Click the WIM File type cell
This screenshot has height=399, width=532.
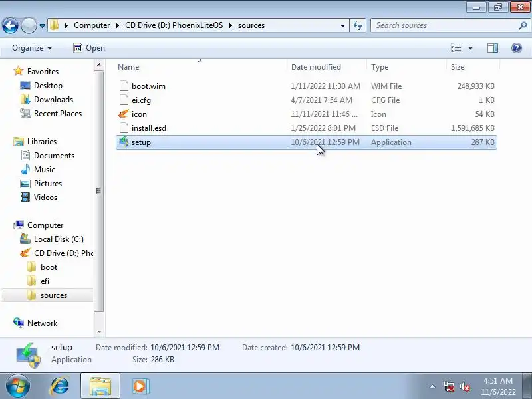coord(386,86)
